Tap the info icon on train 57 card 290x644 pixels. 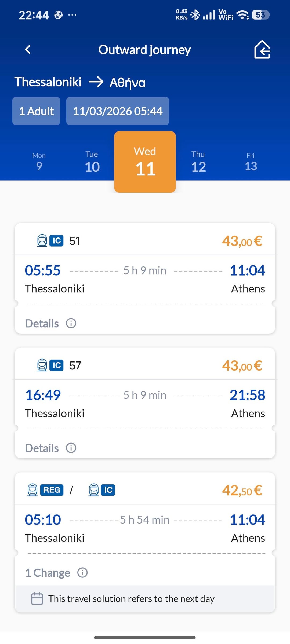71,448
